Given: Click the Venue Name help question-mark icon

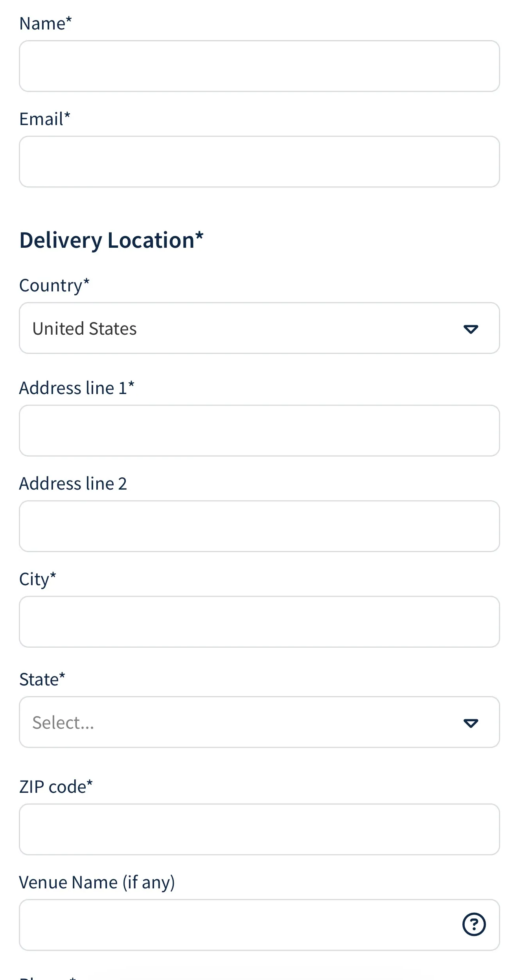Looking at the screenshot, I should (x=474, y=924).
